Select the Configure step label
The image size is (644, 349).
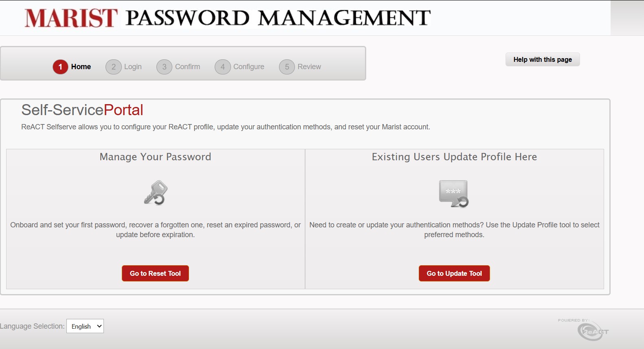pyautogui.click(x=248, y=67)
